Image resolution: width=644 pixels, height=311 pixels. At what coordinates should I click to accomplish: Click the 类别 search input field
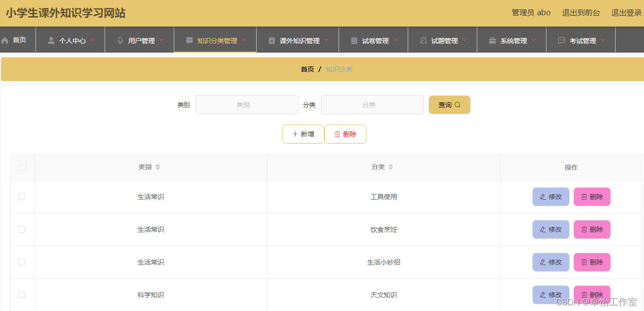point(247,105)
